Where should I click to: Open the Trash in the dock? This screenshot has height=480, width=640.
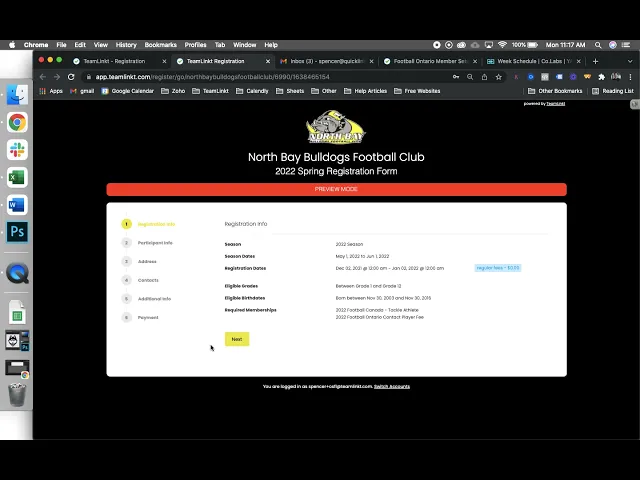coord(17,394)
